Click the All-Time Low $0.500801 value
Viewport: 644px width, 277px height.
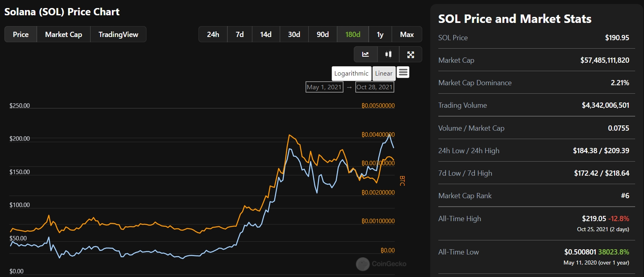(580, 252)
